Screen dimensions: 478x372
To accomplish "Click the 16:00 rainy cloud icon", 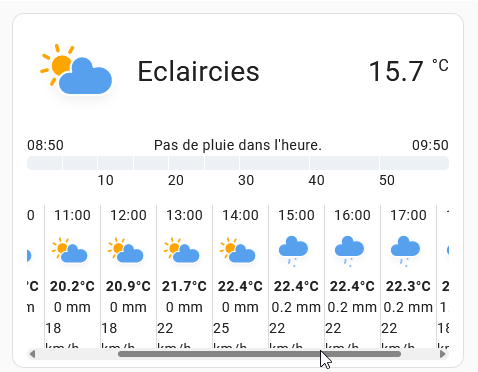I will (x=349, y=251).
